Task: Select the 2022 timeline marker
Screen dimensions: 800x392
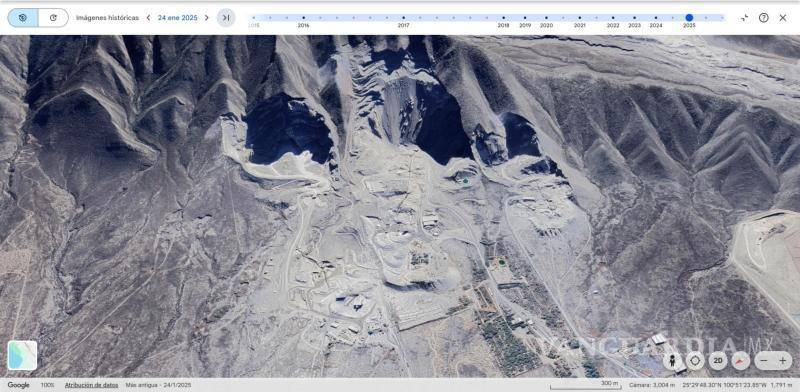Action: click(x=613, y=18)
